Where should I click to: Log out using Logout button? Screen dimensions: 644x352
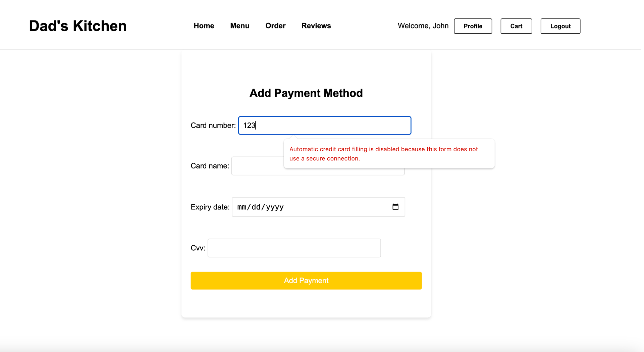click(560, 26)
